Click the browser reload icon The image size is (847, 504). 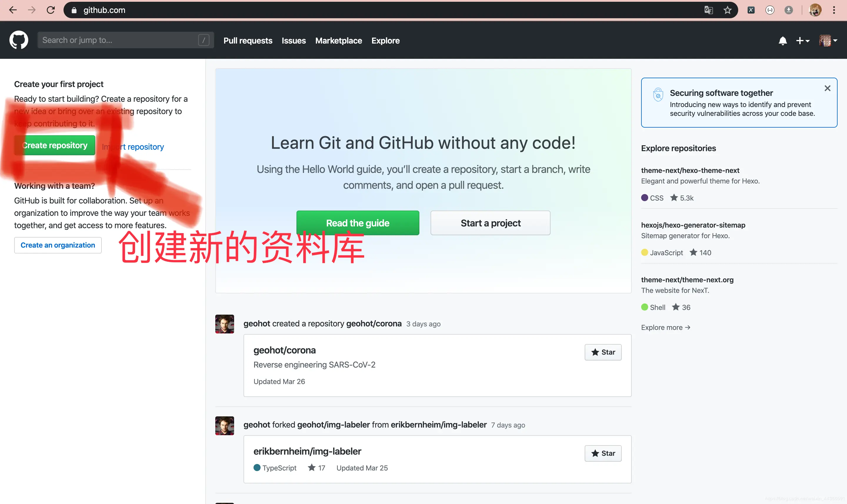51,10
